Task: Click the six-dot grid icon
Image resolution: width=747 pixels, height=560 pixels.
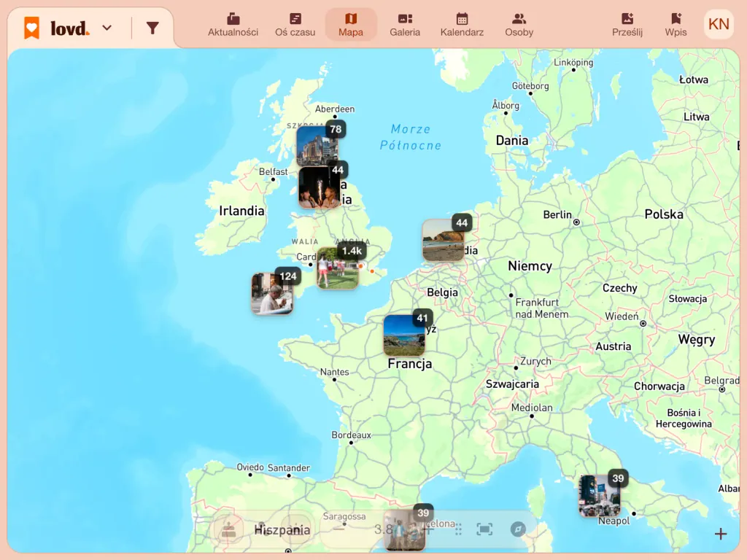Action: click(458, 529)
